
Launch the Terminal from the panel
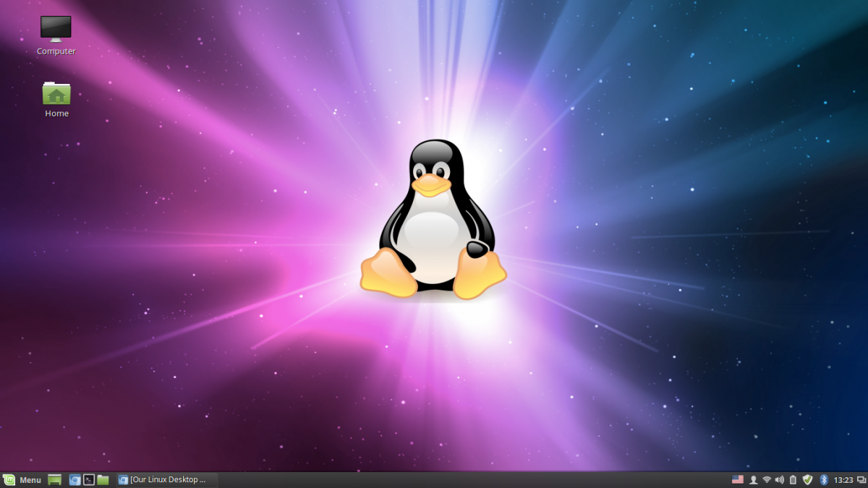tap(89, 480)
